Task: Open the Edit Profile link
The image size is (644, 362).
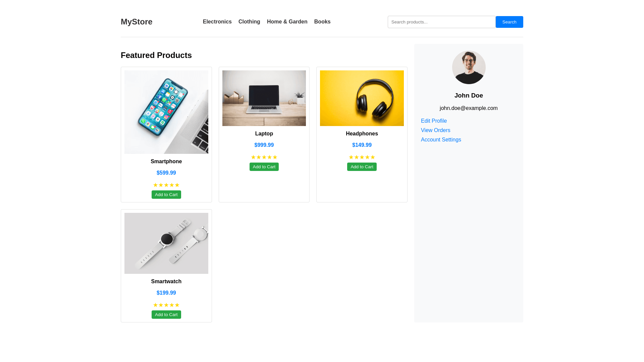Action: 434,121
